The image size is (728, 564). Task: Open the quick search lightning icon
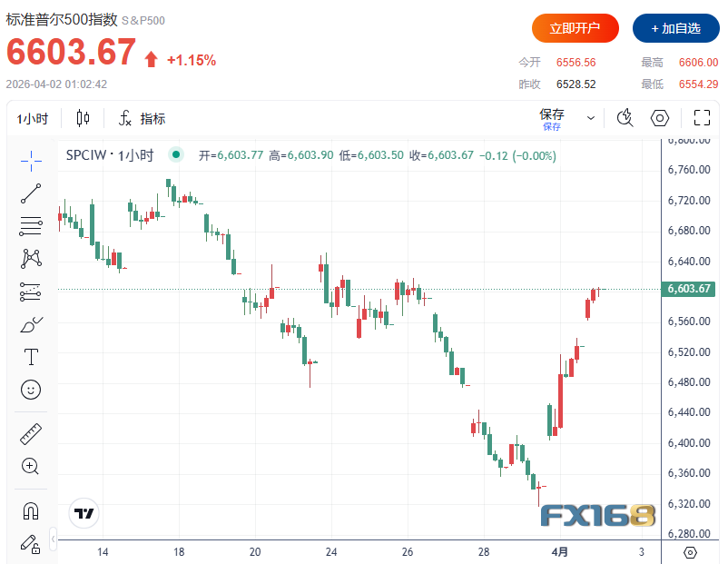click(x=625, y=117)
